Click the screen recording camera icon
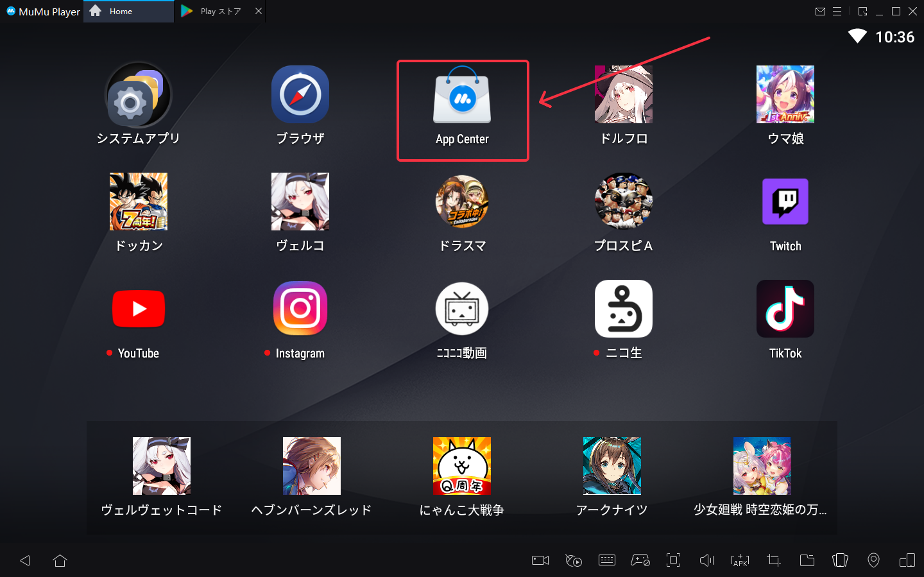This screenshot has width=924, height=577. click(x=540, y=560)
